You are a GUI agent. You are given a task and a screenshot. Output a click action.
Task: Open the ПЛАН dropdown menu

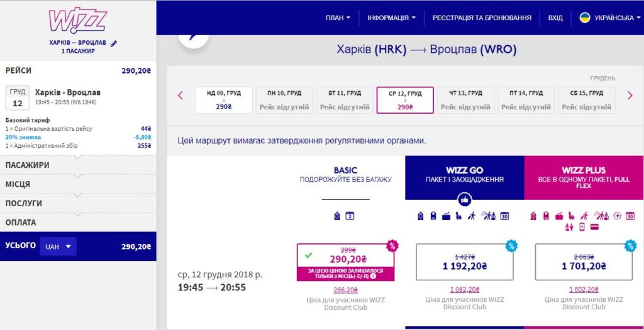pos(338,18)
